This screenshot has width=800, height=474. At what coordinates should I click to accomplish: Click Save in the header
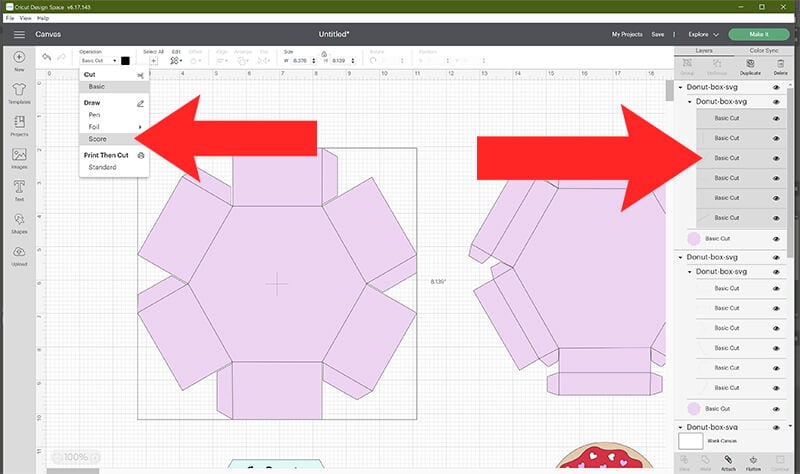pyautogui.click(x=658, y=34)
